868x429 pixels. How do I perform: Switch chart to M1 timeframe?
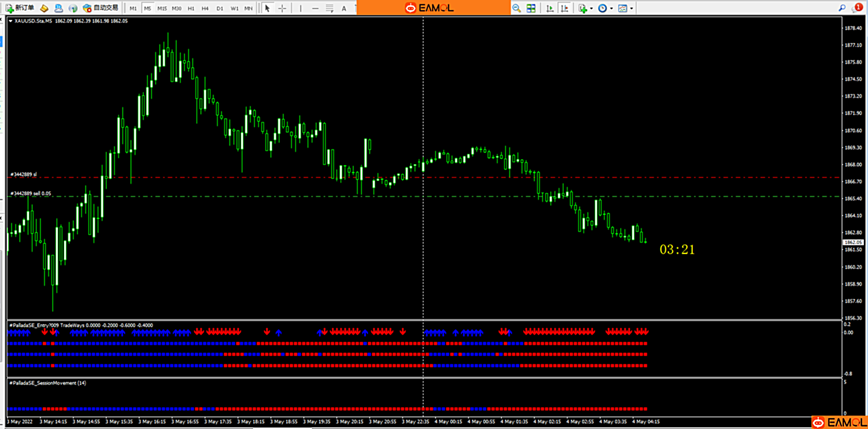coord(133,8)
